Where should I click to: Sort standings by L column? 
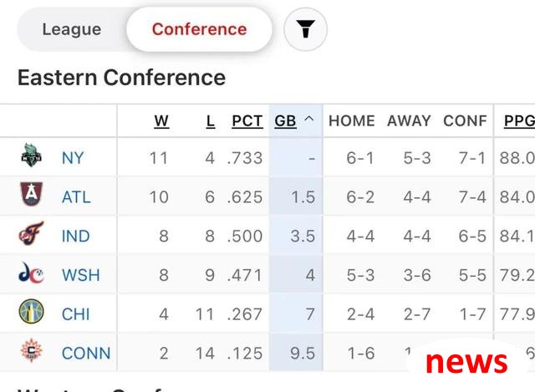pyautogui.click(x=211, y=121)
